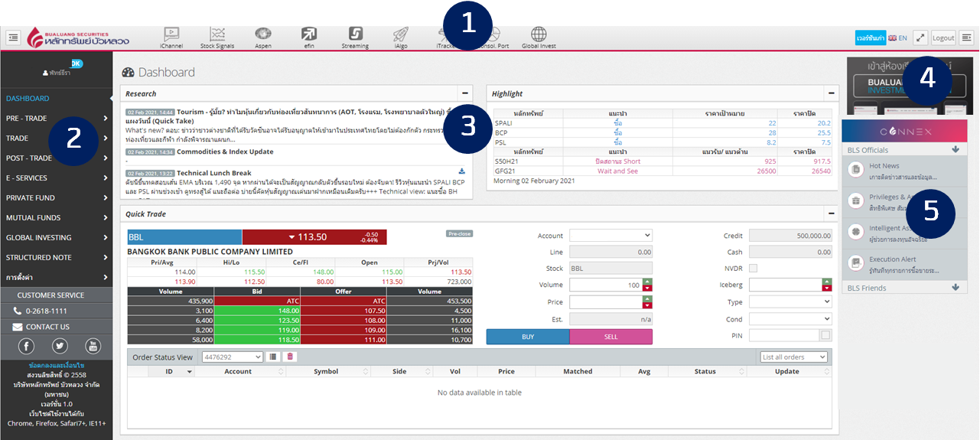The height and width of the screenshot is (440, 980).
Task: Open the Facebook social icon
Action: [x=27, y=346]
